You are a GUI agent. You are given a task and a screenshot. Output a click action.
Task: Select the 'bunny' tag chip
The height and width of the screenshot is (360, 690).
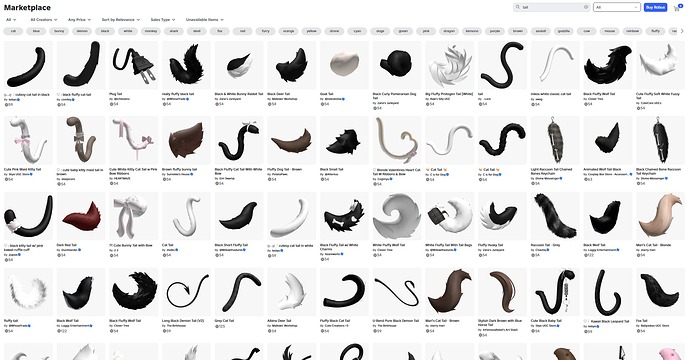59,31
